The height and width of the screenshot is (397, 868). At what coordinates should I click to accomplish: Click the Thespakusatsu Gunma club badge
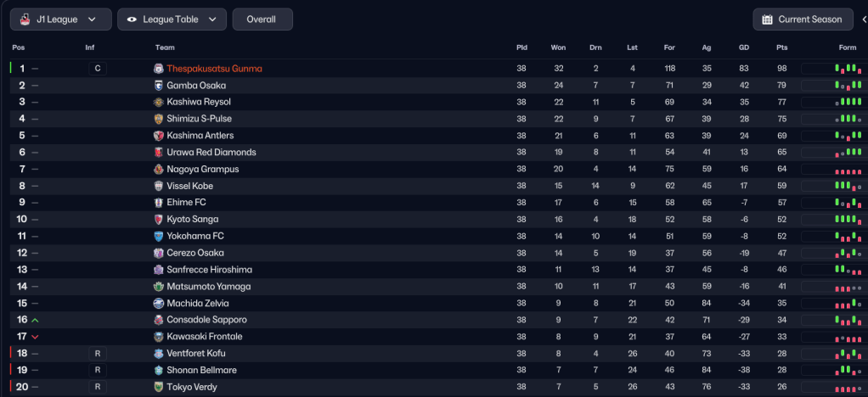pyautogui.click(x=159, y=69)
